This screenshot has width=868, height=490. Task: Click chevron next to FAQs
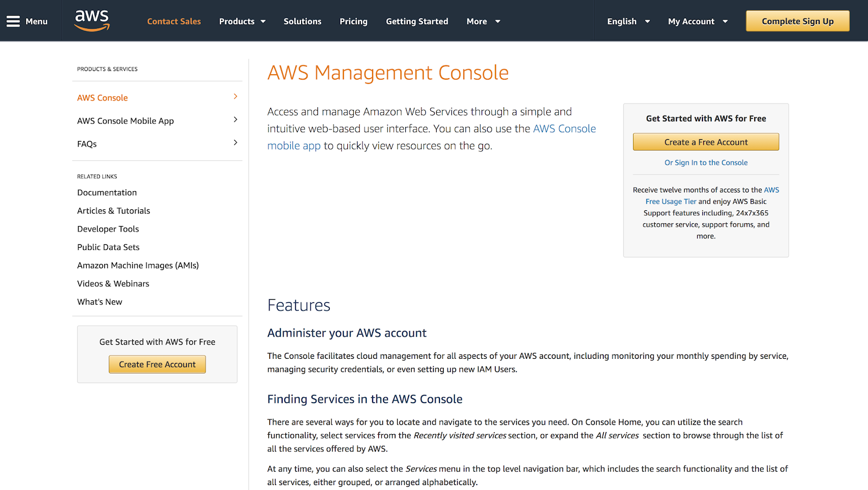click(235, 143)
